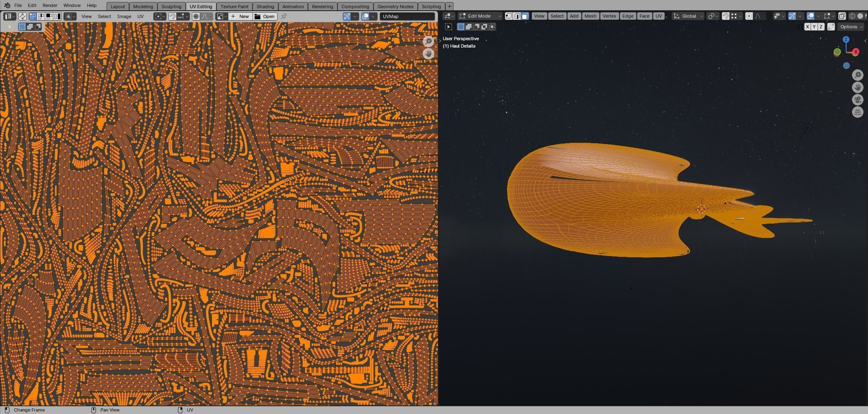Switch to the Geometry Nodes workspace tab

395,6
